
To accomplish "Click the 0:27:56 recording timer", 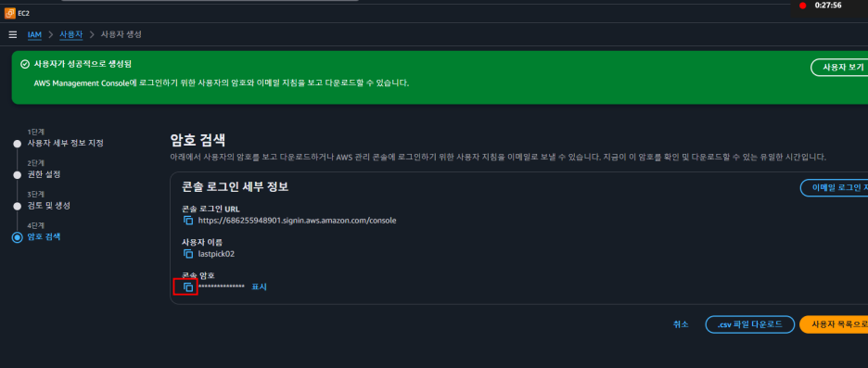I will click(828, 6).
